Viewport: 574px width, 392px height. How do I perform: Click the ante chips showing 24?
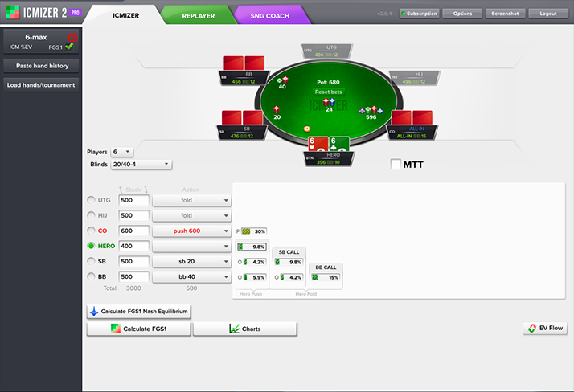(329, 102)
